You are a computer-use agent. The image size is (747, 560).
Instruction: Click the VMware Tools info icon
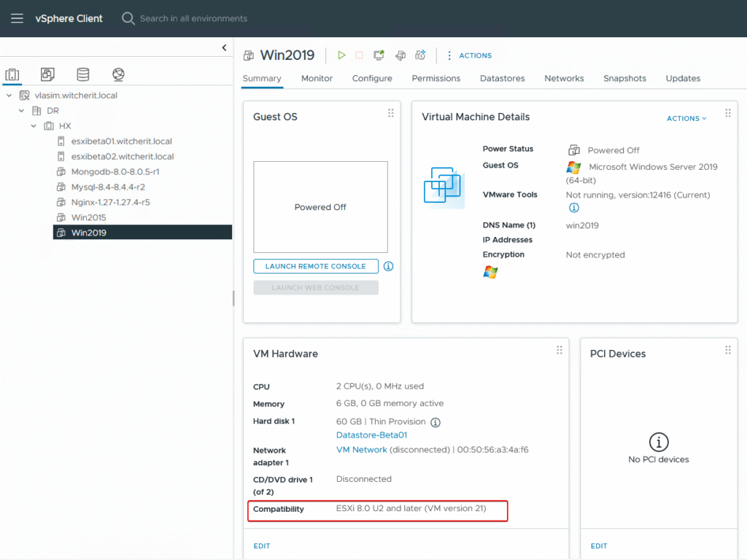[574, 208]
